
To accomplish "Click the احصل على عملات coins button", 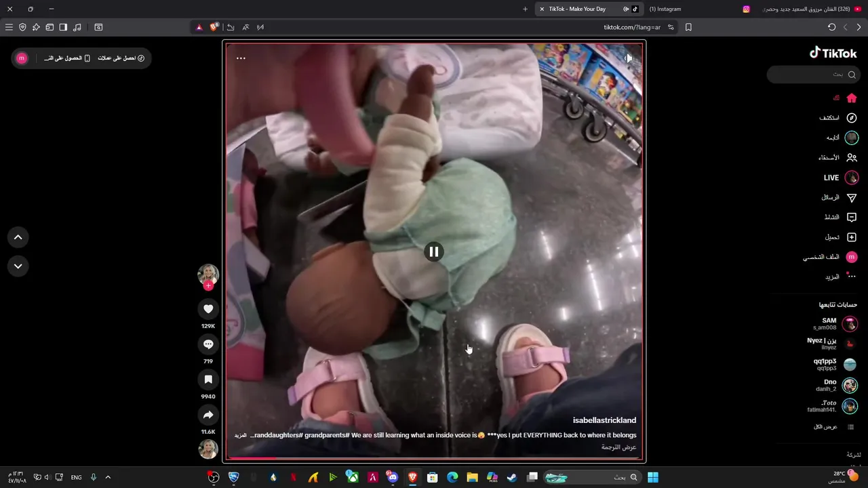I will point(121,58).
